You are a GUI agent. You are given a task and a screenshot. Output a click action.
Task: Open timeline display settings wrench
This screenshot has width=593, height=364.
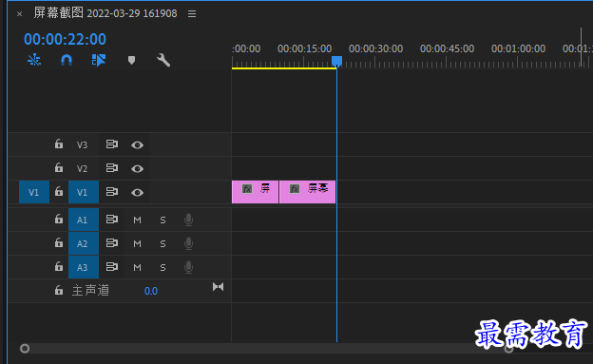coord(163,60)
